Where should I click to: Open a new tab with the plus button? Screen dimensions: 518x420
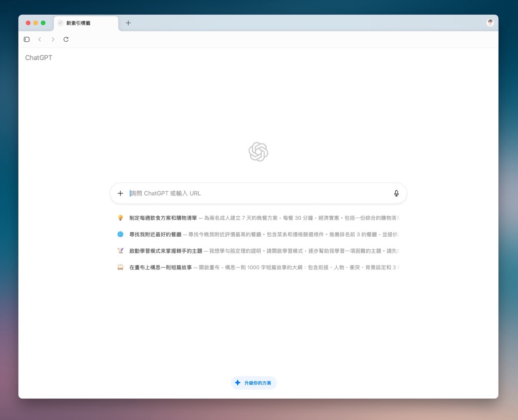[128, 23]
